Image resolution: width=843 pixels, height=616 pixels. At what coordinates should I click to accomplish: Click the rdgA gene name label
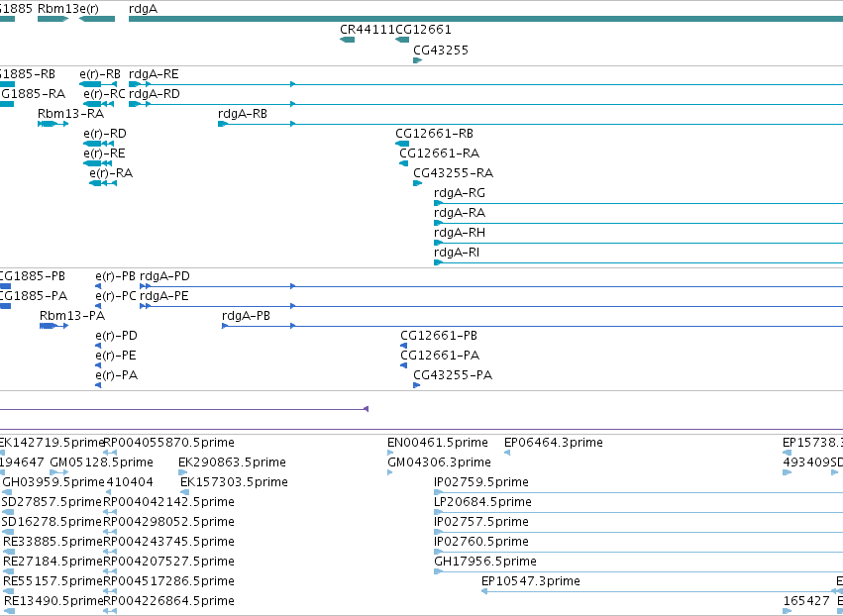point(143,9)
